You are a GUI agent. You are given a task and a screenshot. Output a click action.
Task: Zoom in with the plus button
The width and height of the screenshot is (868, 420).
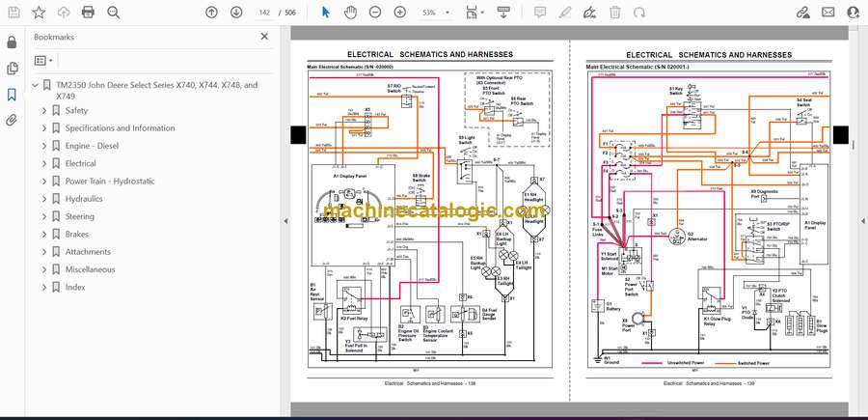point(399,13)
